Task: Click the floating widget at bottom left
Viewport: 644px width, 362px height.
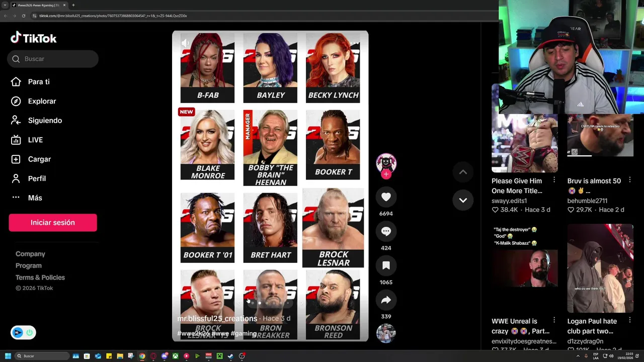Action: click(23, 332)
